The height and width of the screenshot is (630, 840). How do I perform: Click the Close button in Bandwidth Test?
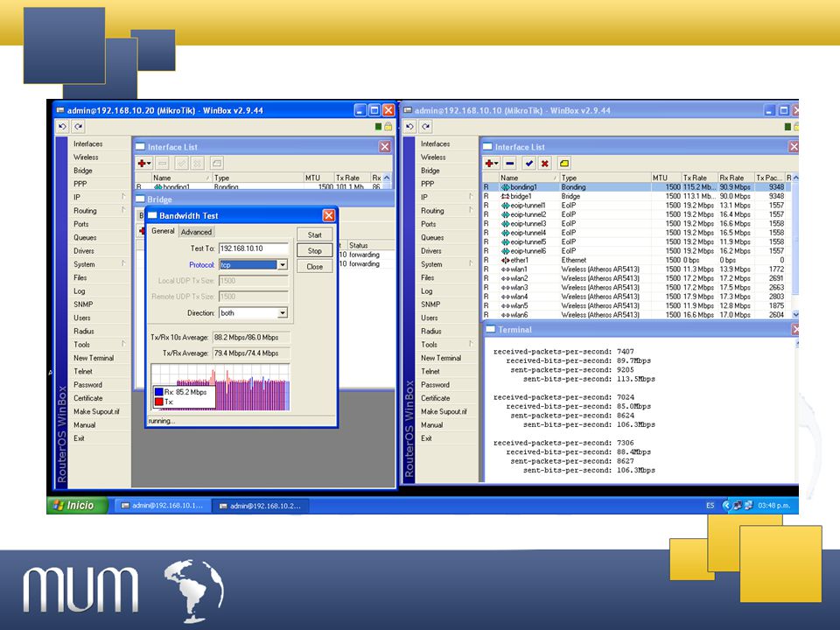[314, 267]
